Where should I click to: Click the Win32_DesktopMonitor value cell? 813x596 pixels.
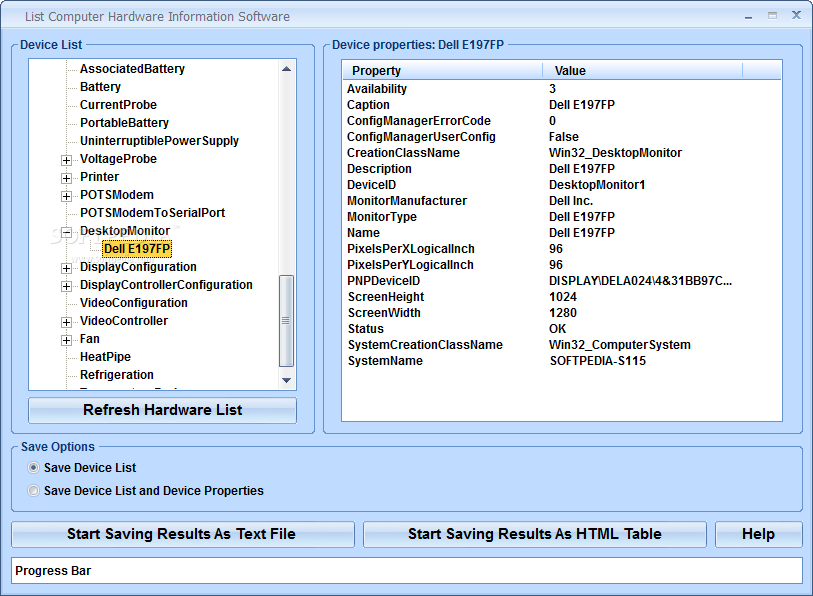[615, 153]
